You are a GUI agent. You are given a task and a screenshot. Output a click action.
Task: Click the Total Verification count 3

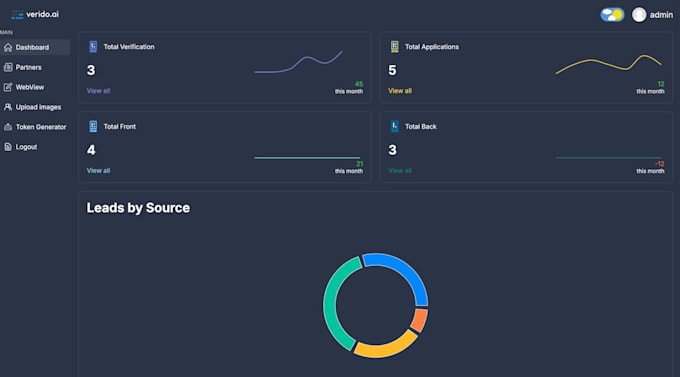[x=91, y=70]
